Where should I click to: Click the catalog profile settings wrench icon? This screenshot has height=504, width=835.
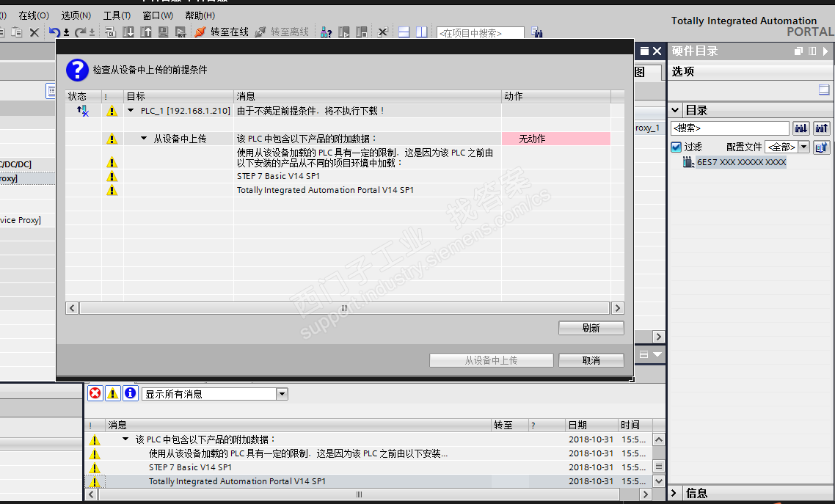click(822, 147)
